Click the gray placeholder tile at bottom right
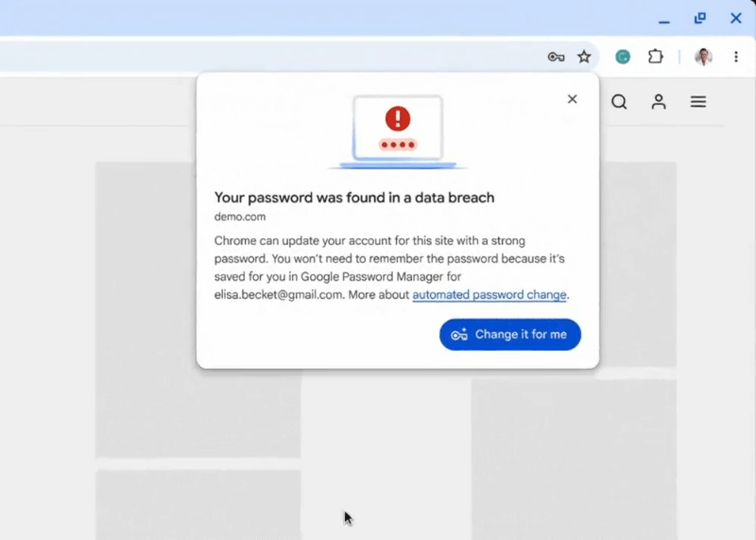The image size is (756, 540). [574, 459]
